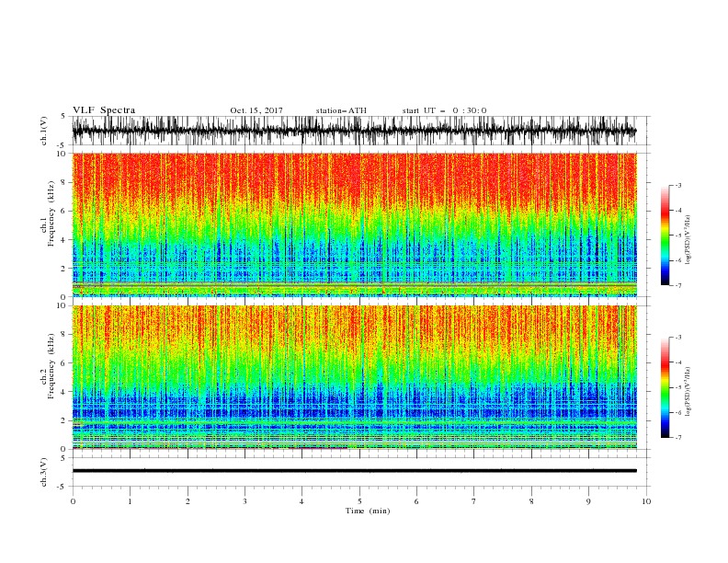The width and height of the screenshot is (728, 563).
Task: Click the ch.1 spectrogram plot
Action: [x=354, y=224]
